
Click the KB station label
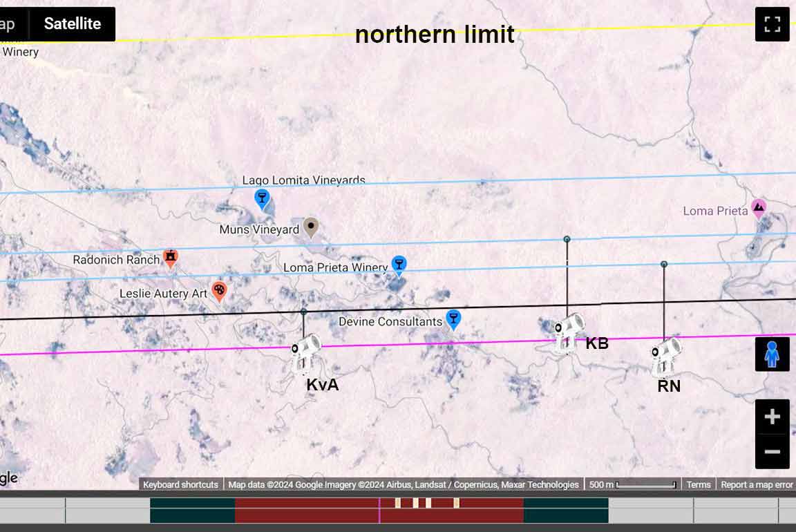[597, 343]
